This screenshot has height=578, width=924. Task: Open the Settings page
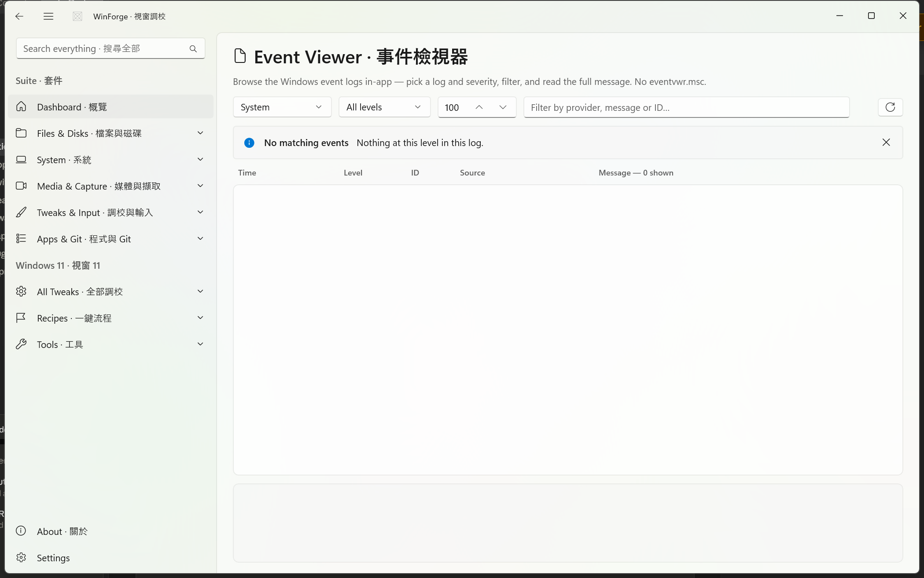pos(110,558)
